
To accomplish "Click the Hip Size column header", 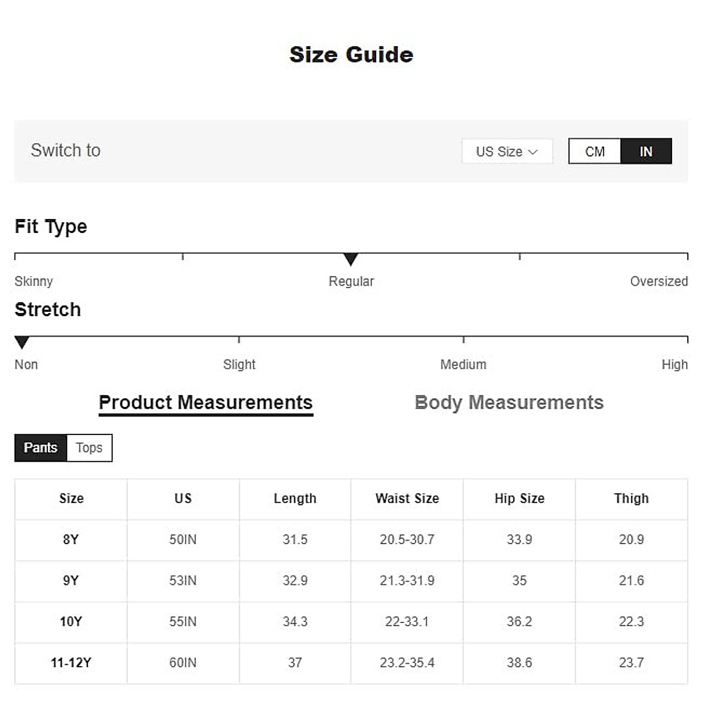I will pyautogui.click(x=519, y=499).
